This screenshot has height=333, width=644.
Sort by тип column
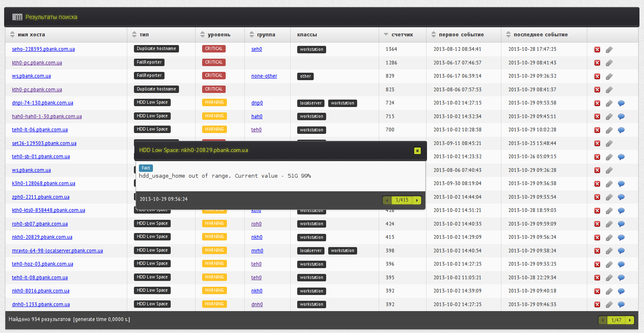click(144, 35)
